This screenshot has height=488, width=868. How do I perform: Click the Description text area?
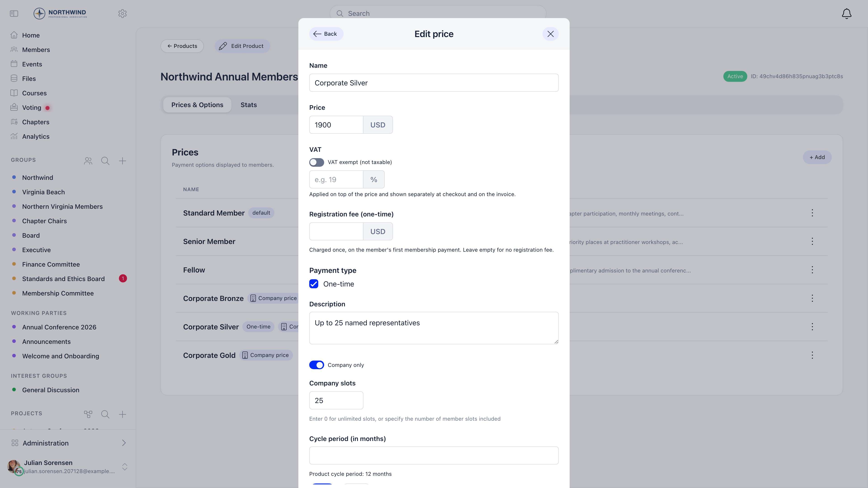tap(434, 328)
